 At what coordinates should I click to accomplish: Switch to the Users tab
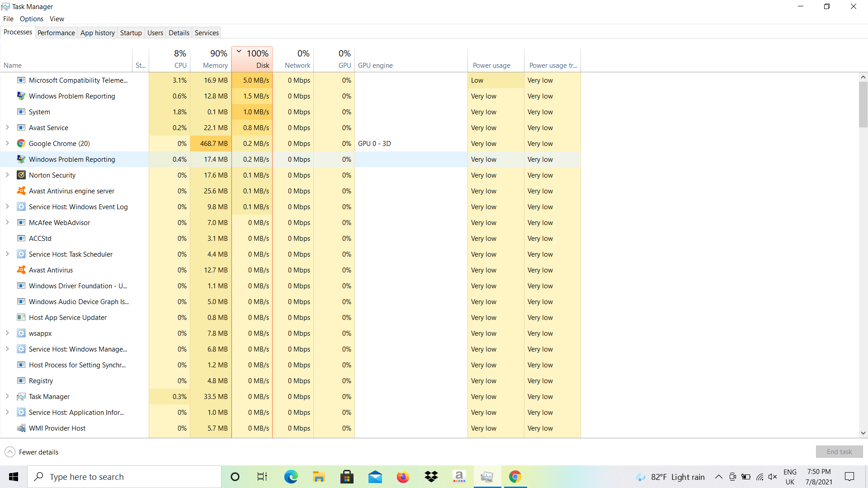[x=155, y=33]
